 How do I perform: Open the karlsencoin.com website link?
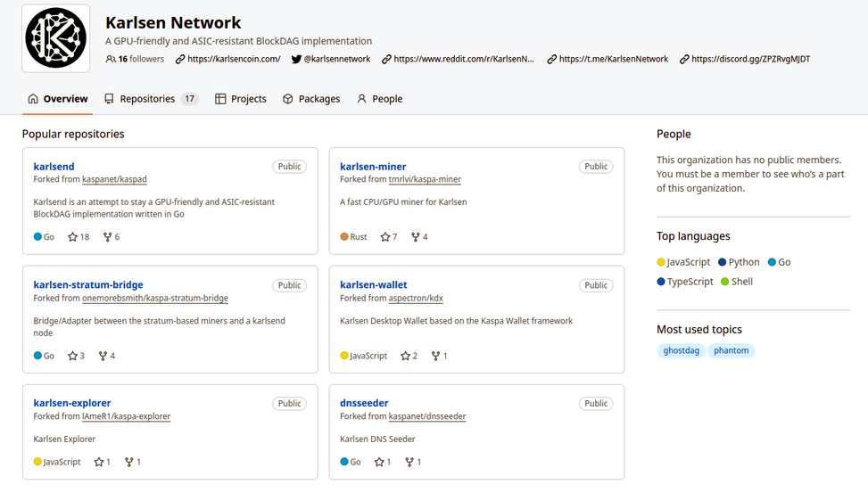click(x=234, y=59)
